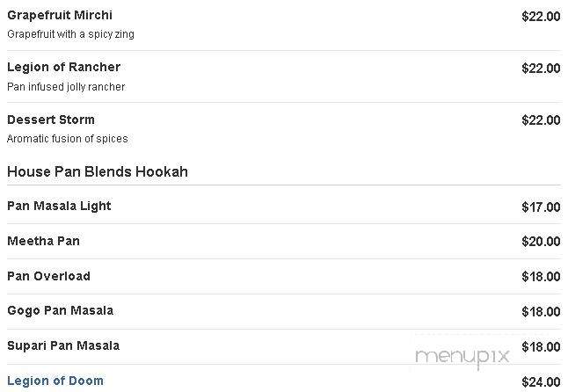Select the Supari Pan Masala item
568x392 pixels.
63,345
